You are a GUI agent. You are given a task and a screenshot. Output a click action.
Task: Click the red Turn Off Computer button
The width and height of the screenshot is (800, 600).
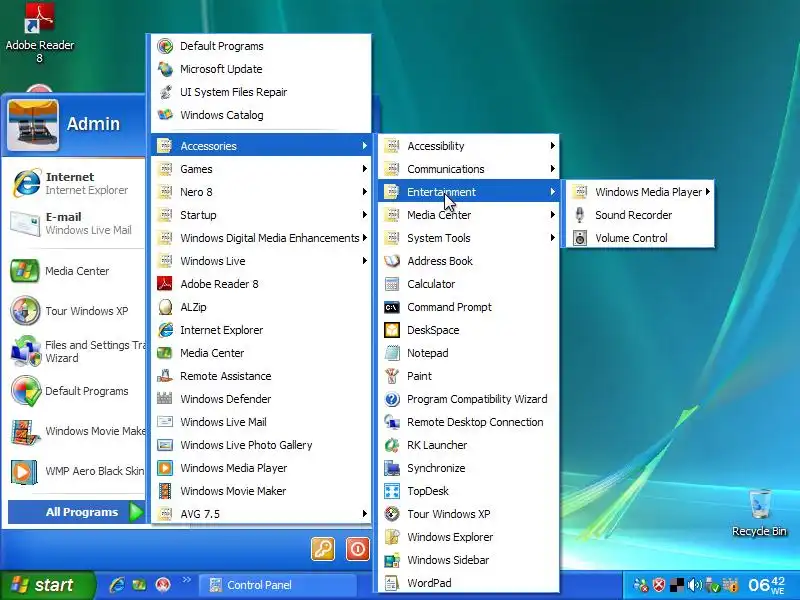coord(358,549)
